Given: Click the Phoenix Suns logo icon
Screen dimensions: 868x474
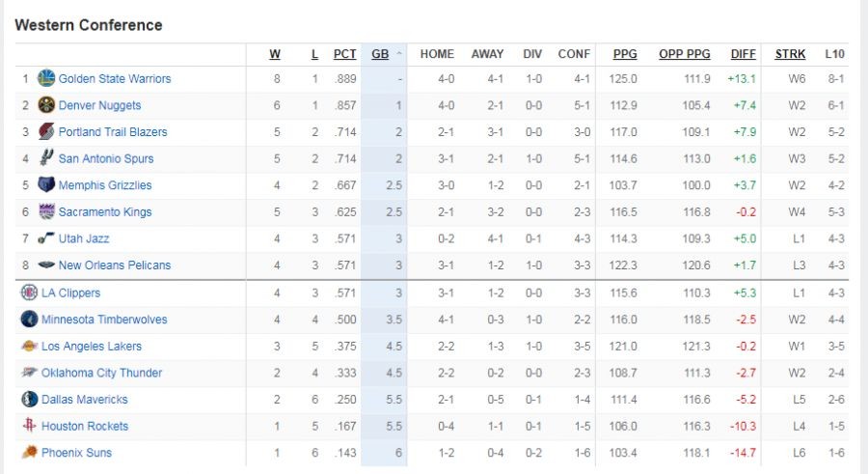Looking at the screenshot, I should pos(29,452).
